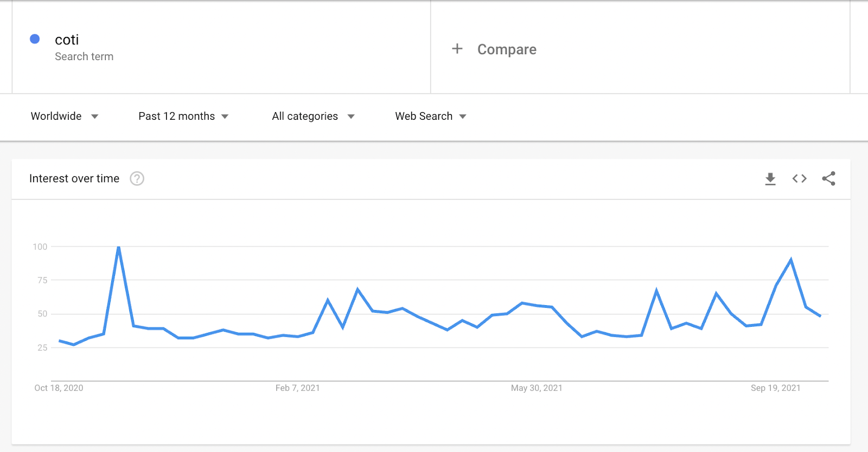Select the Sep 19, 2021 axis label
Image resolution: width=868 pixels, height=452 pixels.
pos(775,388)
